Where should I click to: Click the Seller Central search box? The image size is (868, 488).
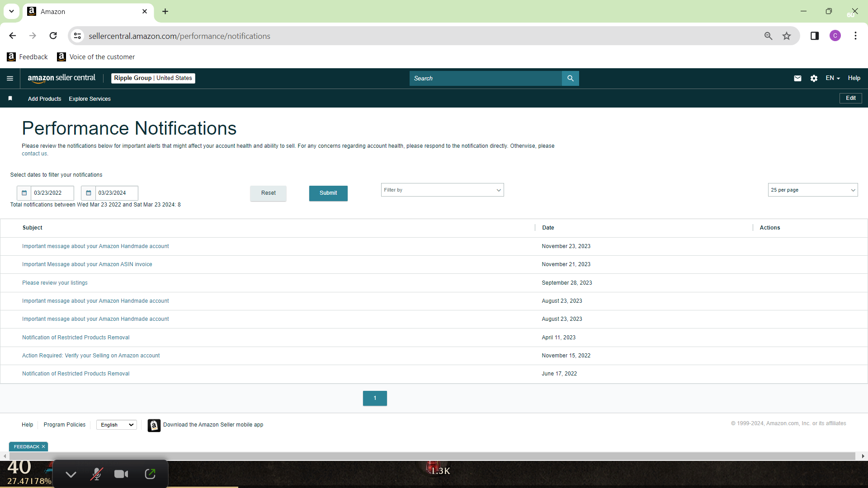pos(486,79)
